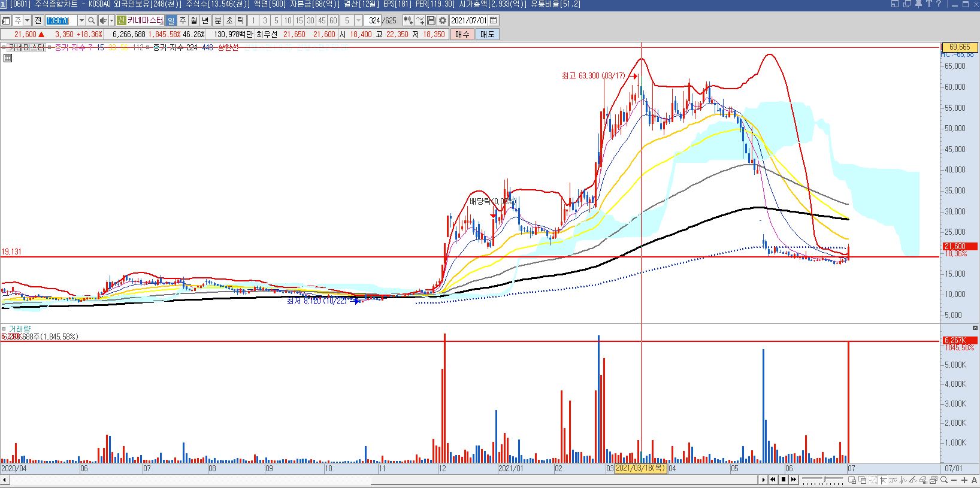980x488 pixels.
Task: Click the 21,600 red current price label on axis
Action: click(x=960, y=246)
